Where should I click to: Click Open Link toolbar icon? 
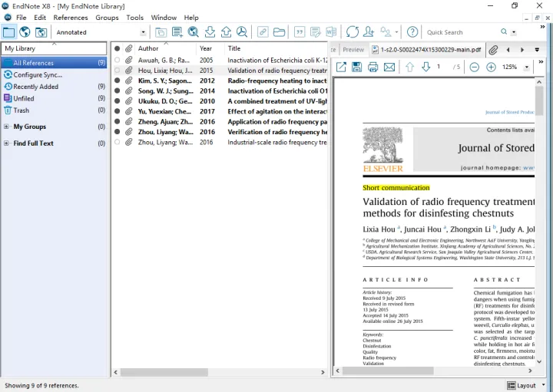click(263, 32)
